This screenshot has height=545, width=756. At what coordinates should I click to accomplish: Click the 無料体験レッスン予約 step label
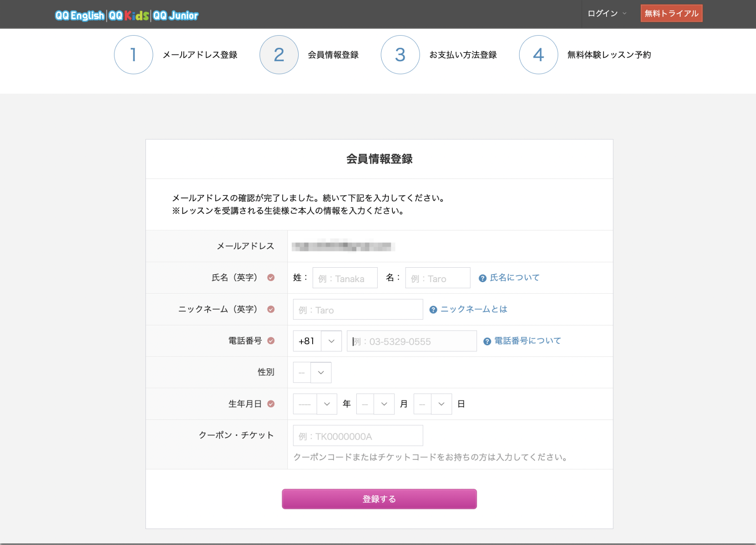click(x=609, y=55)
